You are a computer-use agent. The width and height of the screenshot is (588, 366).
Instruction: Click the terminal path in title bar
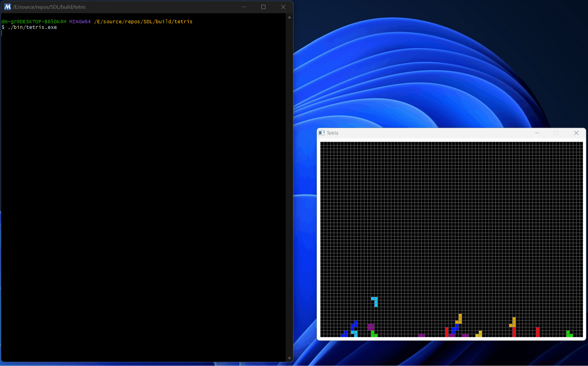tap(49, 7)
